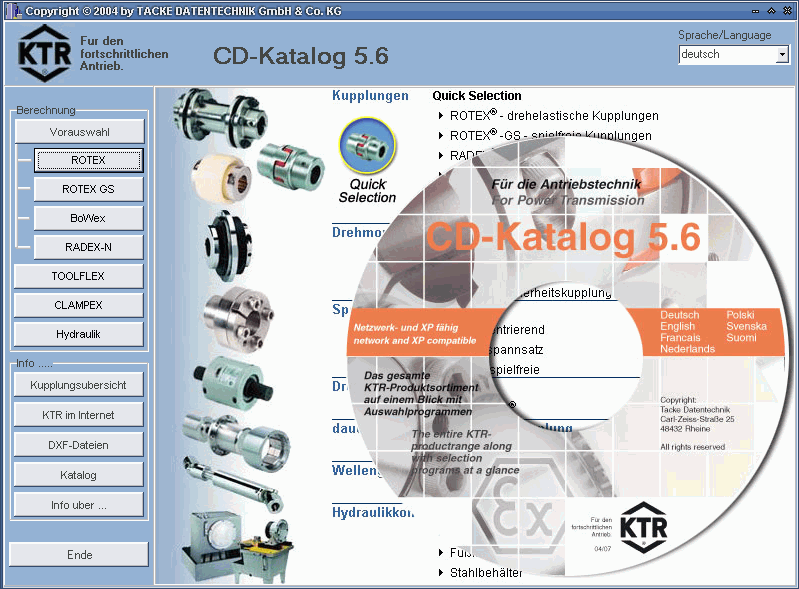Open the Hydraulikkomponenten heading link
Image resolution: width=799 pixels, height=589 pixels.
[373, 512]
